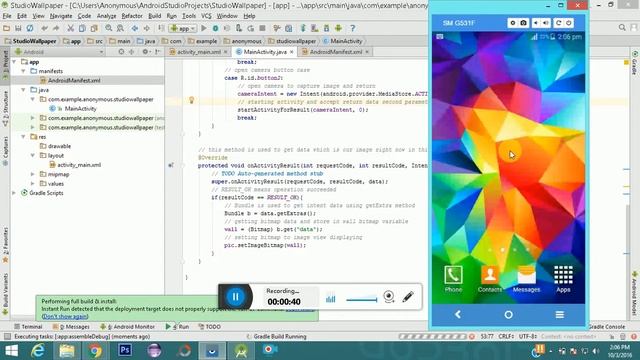Click the SDK Manager android icon

click(x=326, y=28)
